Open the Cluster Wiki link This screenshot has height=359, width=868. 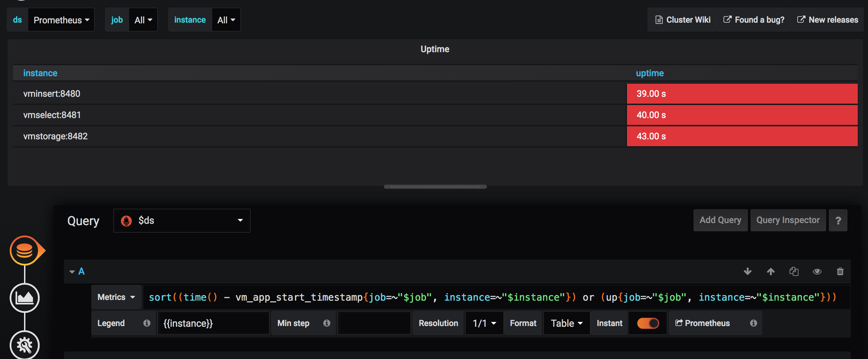683,20
